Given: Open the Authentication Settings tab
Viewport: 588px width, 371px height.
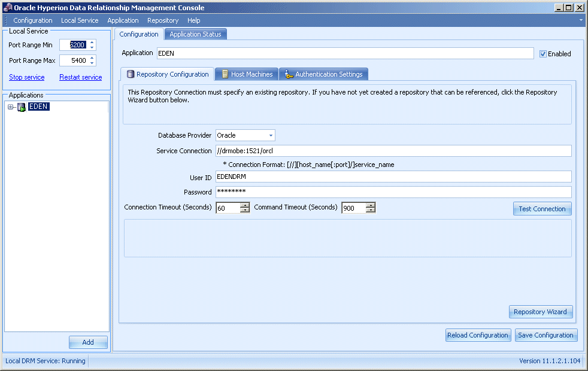Looking at the screenshot, I should (323, 74).
